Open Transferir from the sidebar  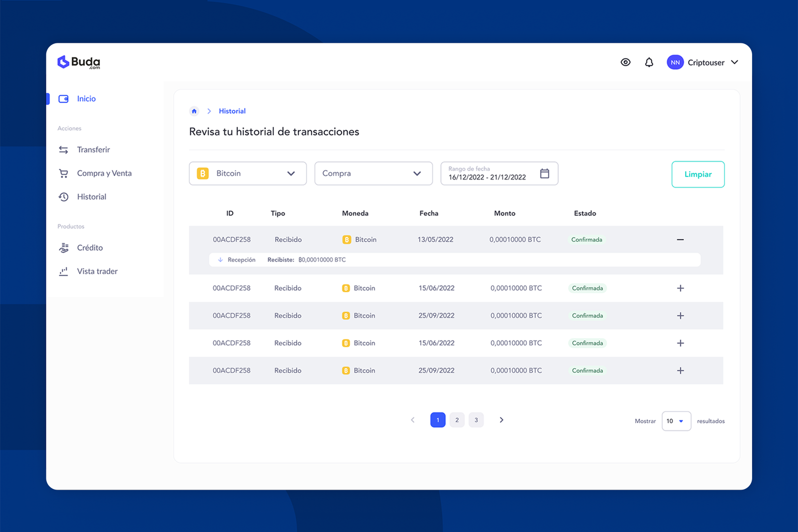(x=93, y=150)
